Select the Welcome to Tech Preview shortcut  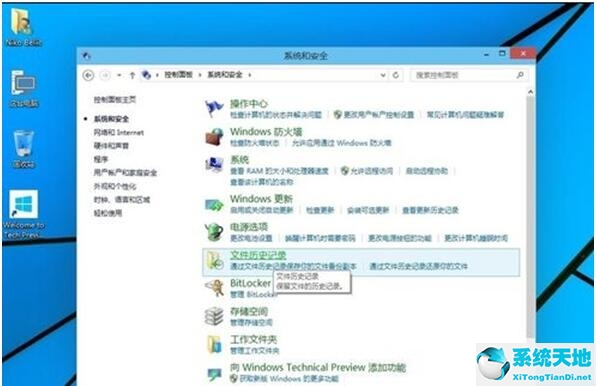tap(24, 215)
